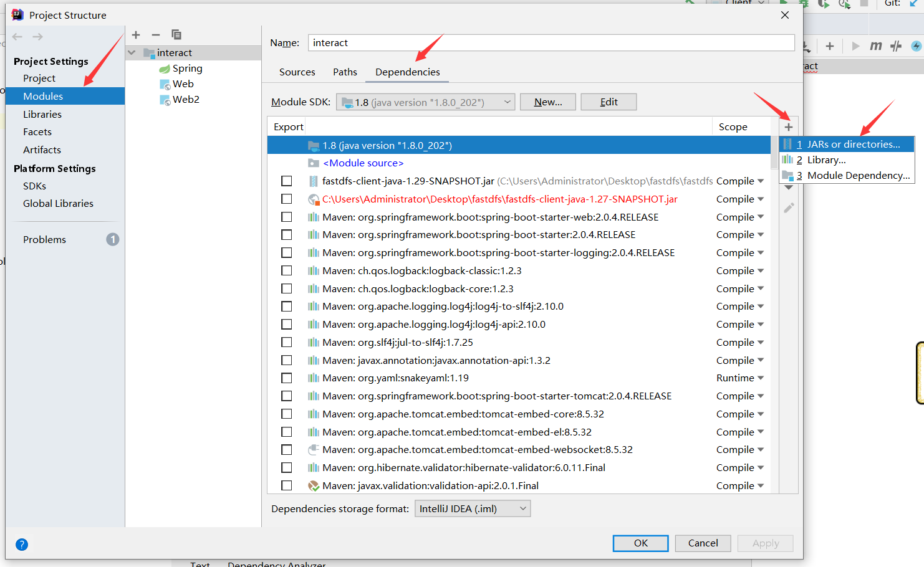This screenshot has width=924, height=567.
Task: Click the remove module minus icon
Action: click(155, 35)
